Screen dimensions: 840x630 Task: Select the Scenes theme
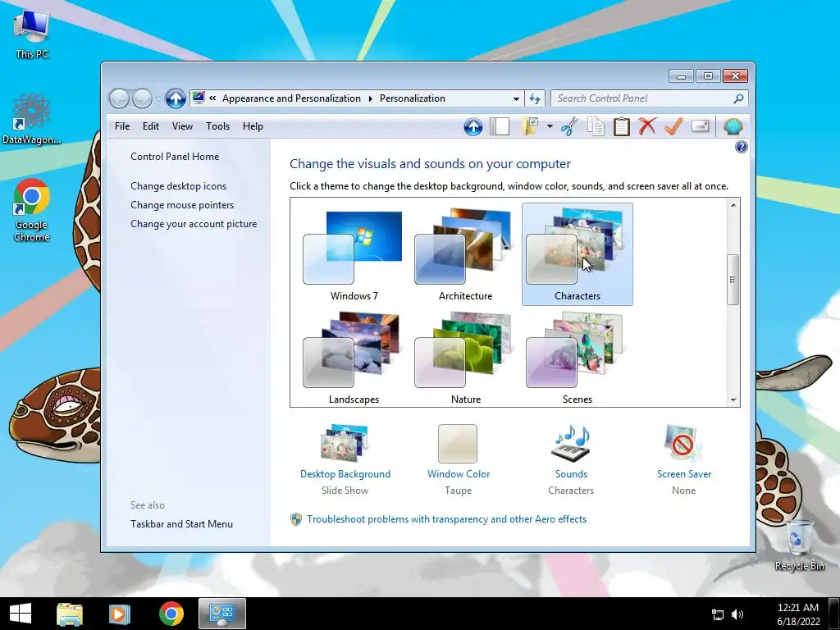click(577, 358)
